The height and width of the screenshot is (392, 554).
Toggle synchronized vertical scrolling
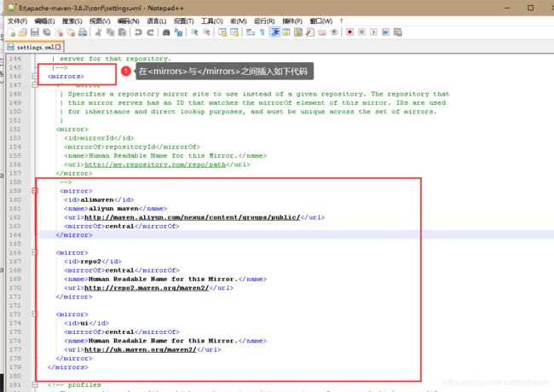tap(222, 32)
